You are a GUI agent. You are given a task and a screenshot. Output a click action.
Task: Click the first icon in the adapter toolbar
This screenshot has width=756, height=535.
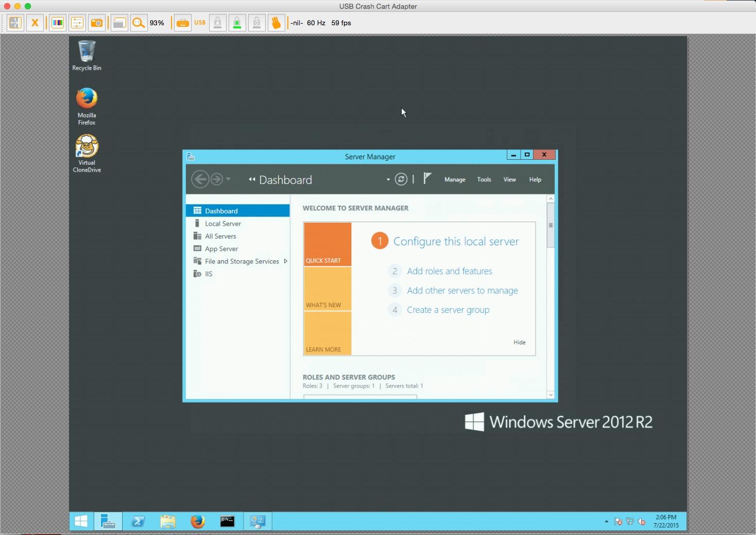click(x=15, y=23)
